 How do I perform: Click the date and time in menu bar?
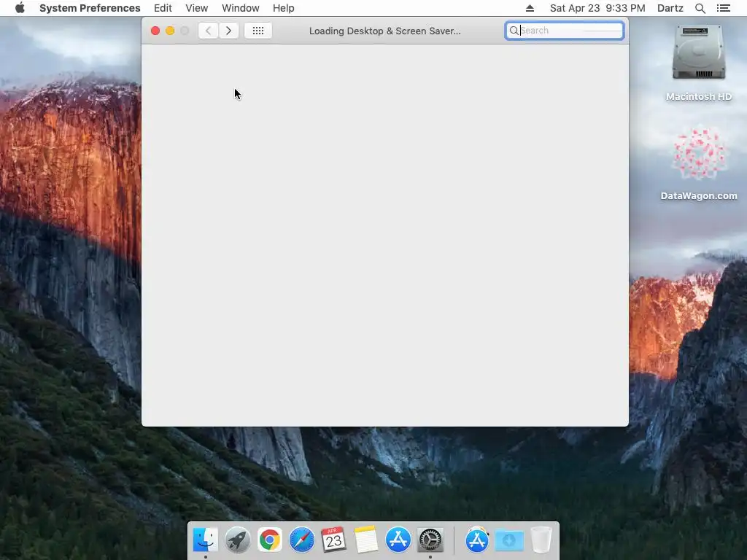pyautogui.click(x=597, y=8)
